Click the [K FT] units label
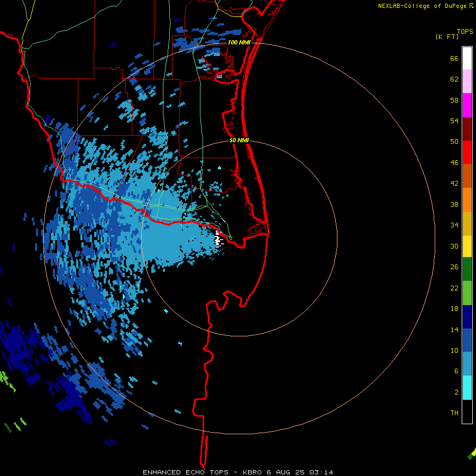 447,37
